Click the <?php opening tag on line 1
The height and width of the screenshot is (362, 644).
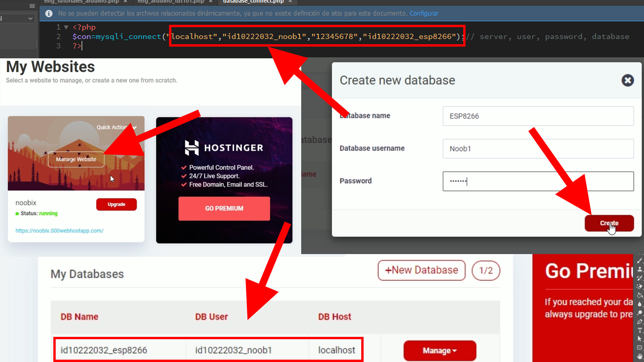[x=84, y=27]
